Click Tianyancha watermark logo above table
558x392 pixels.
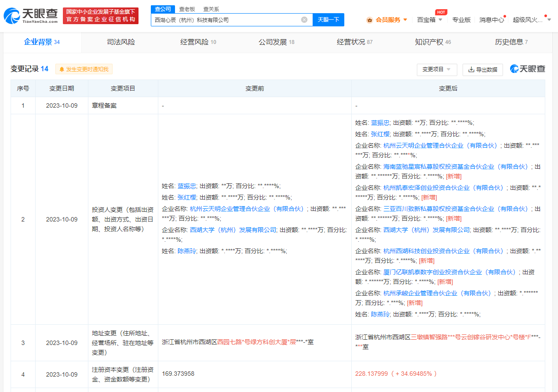pyautogui.click(x=527, y=69)
